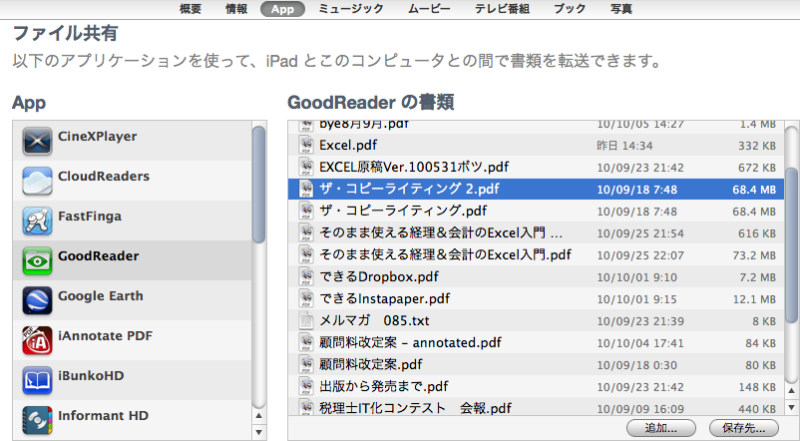Click the 10/09/25 21:54 date cell
Image resolution: width=800 pixels, height=441 pixels.
pyautogui.click(x=640, y=233)
